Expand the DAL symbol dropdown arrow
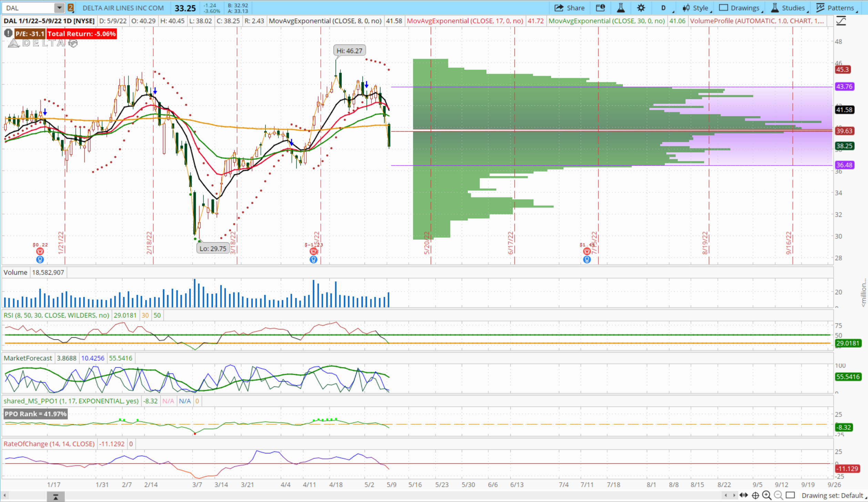 [x=59, y=8]
